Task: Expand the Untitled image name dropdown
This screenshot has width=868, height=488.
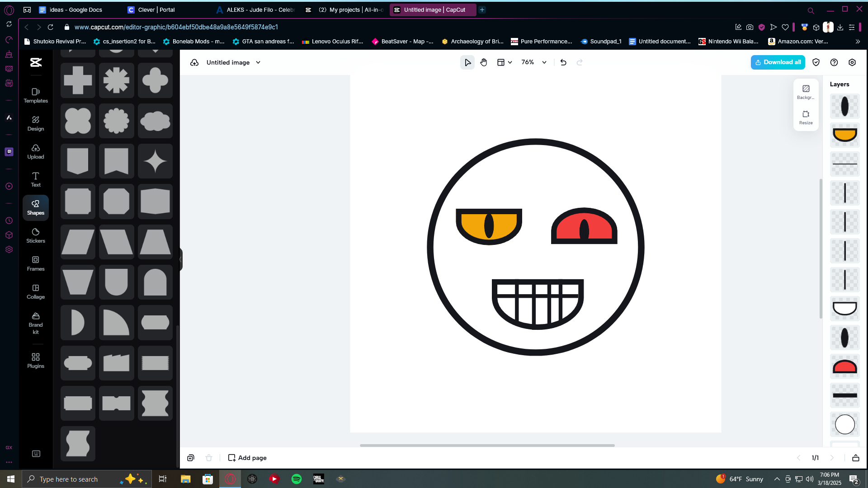Action: 258,62
